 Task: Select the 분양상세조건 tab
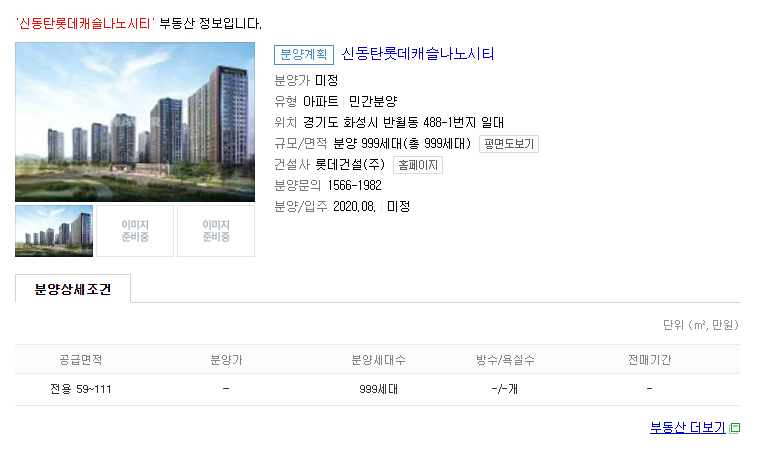point(73,289)
